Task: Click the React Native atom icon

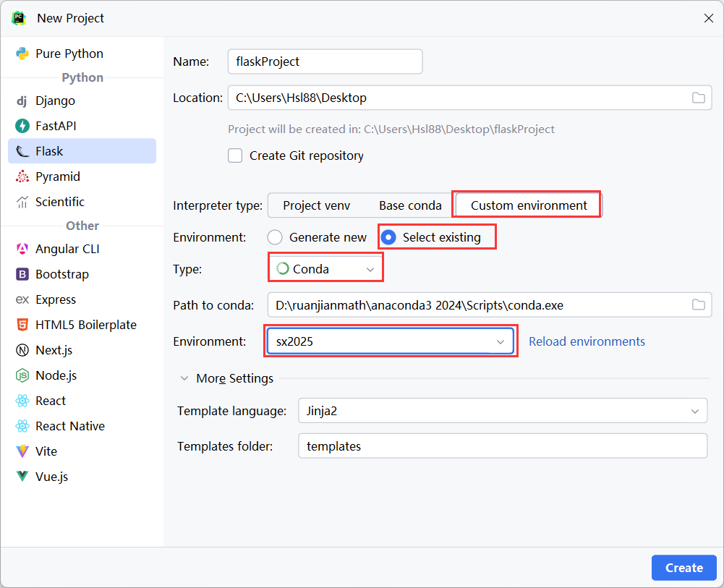Action: 22,426
